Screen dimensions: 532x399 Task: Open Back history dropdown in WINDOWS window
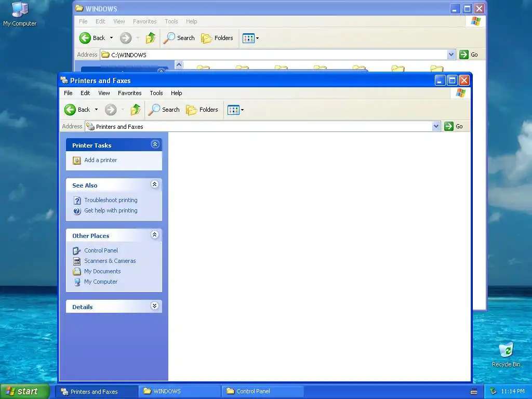111,38
